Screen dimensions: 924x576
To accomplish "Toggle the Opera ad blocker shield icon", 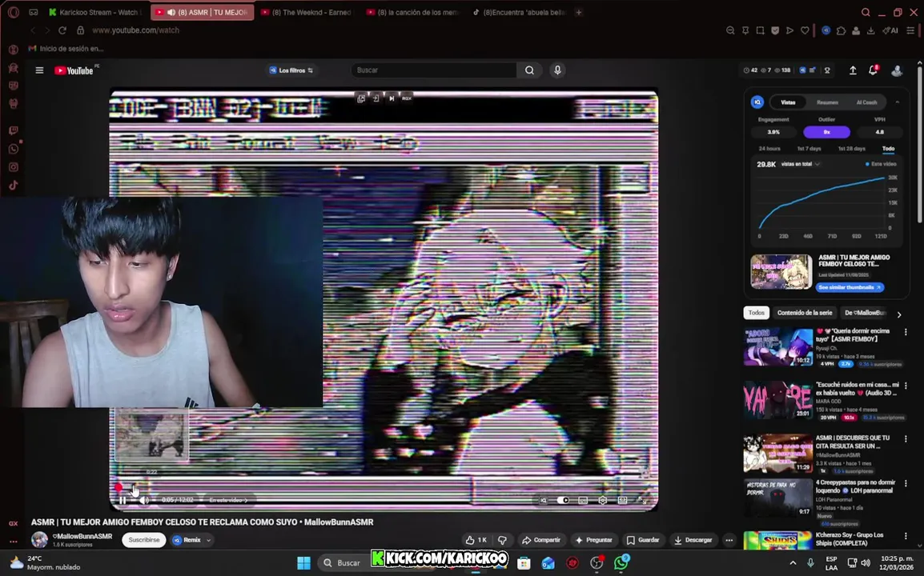I will point(775,30).
